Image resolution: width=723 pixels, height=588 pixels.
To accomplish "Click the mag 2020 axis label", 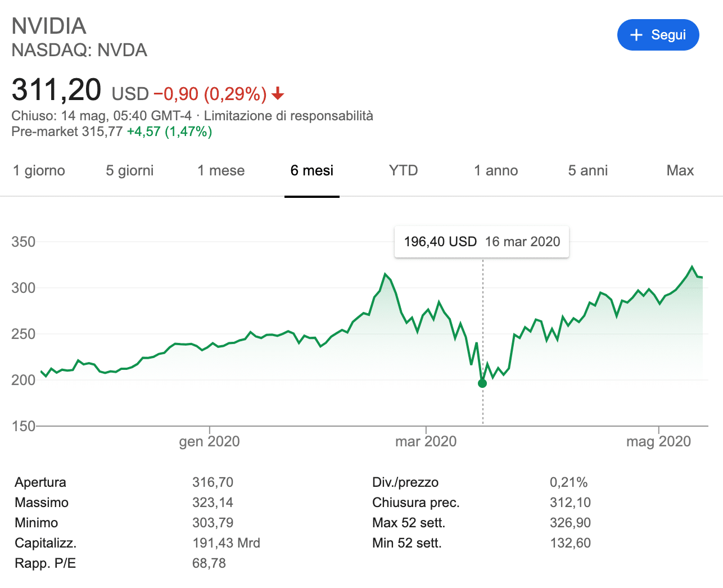I will (659, 441).
